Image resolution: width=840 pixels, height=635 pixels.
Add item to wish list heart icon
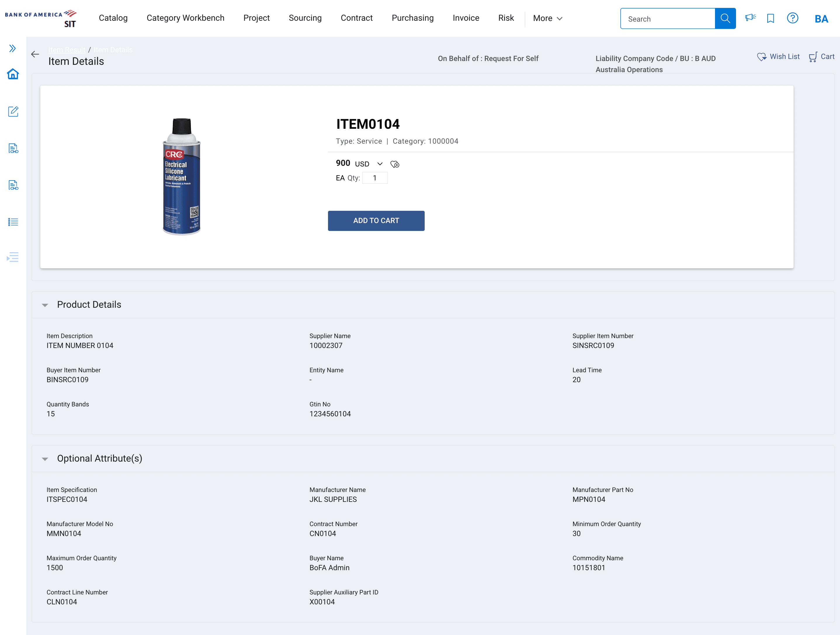tap(395, 164)
